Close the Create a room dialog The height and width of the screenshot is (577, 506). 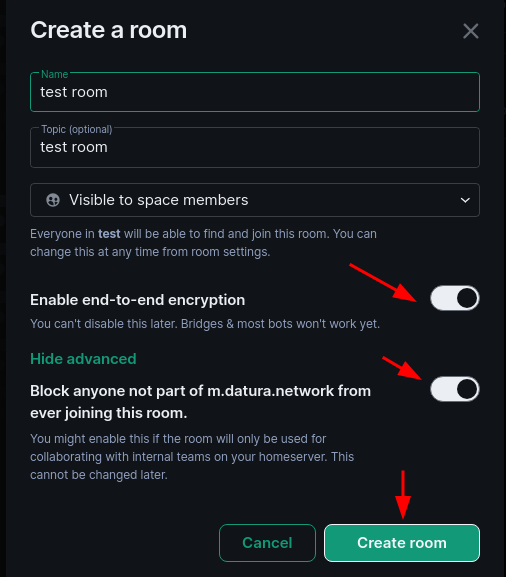point(471,31)
